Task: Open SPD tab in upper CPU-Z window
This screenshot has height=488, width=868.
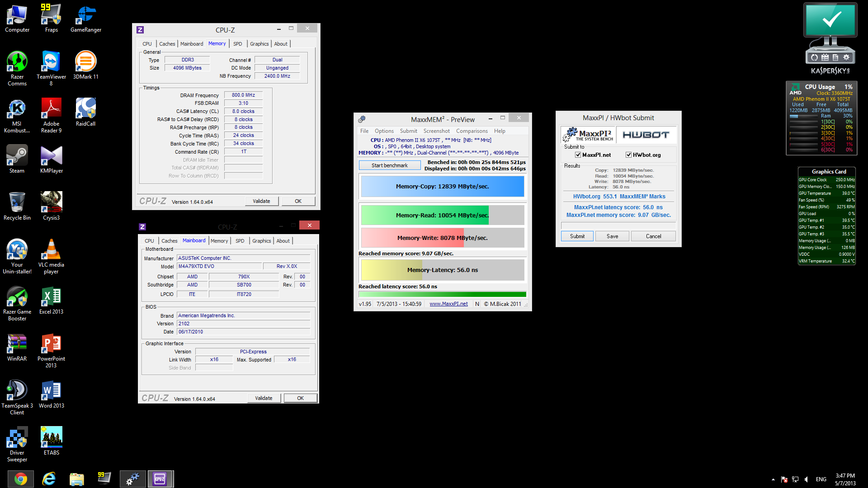Action: pos(238,44)
